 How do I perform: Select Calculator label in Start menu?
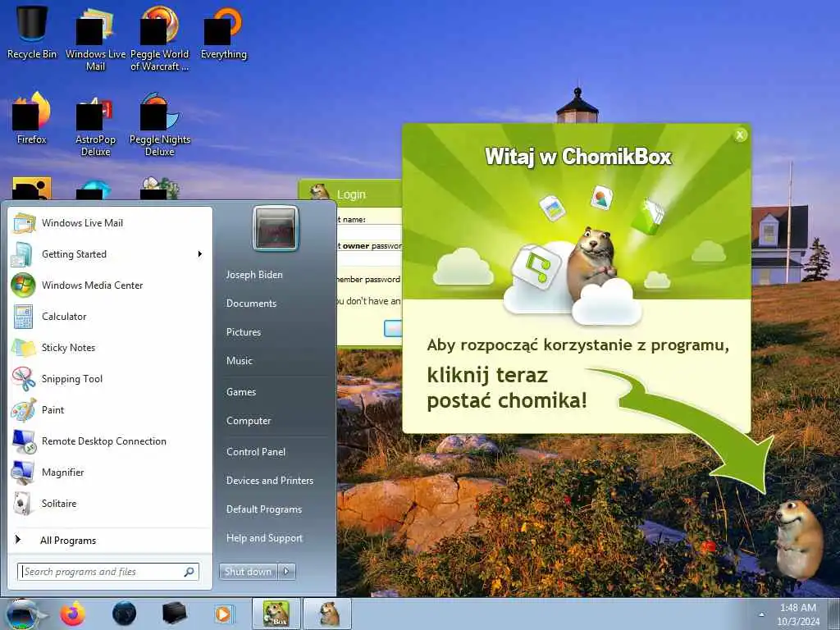point(64,316)
